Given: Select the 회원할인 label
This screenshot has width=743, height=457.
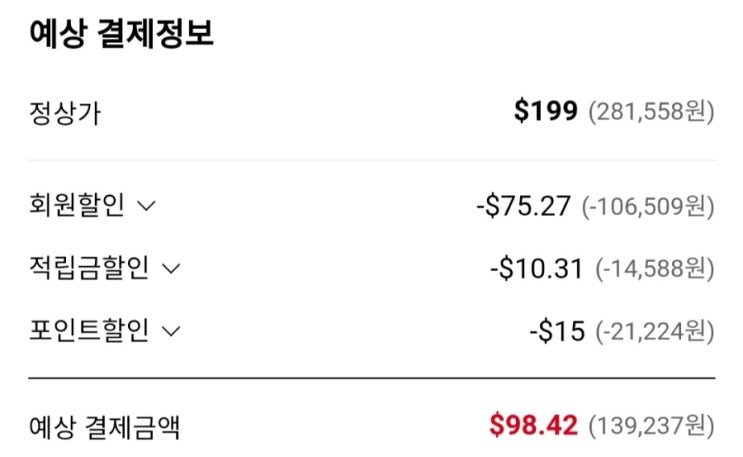Looking at the screenshot, I should 77,205.
